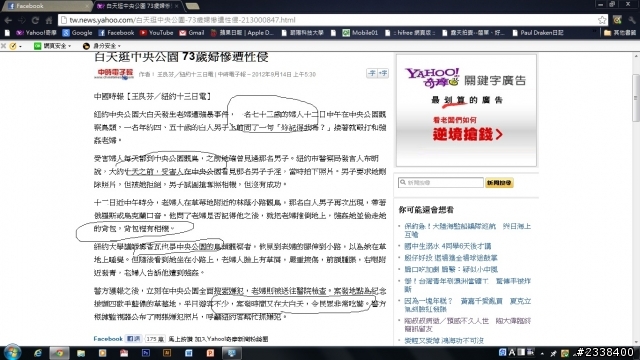Image resolution: width=640 pixels, height=360 pixels.
Task: Open Illustrator from the taskbar
Action: tap(167, 353)
